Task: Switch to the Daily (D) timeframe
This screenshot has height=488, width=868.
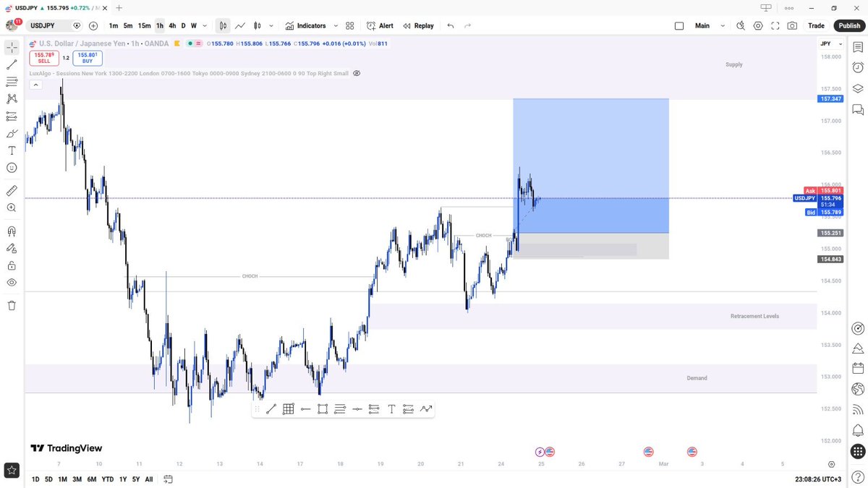Action: 183,25
